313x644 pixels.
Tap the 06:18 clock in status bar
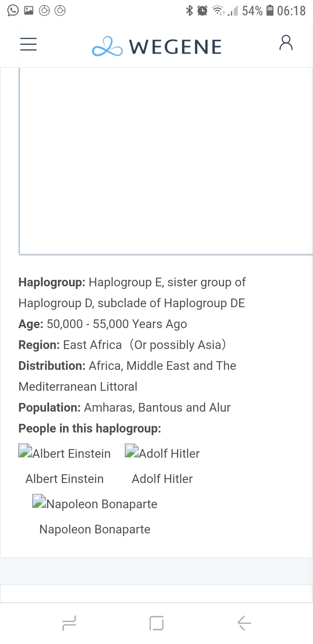pos(291,10)
